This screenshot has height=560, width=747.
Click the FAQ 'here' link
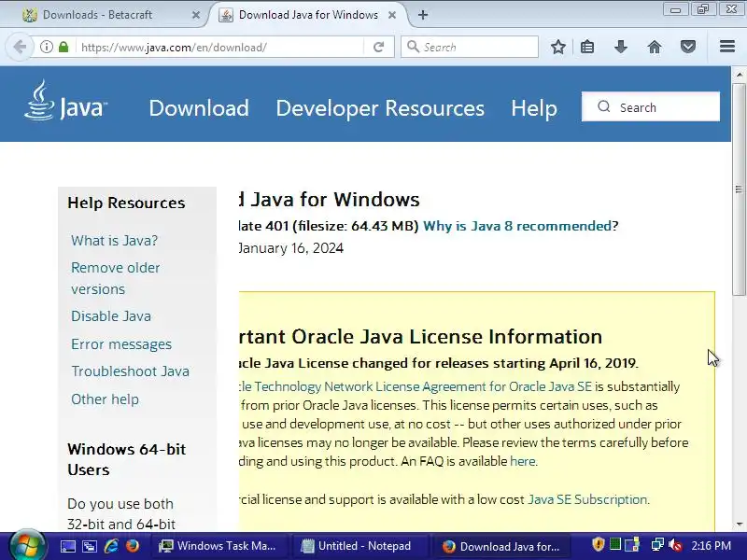(523, 461)
